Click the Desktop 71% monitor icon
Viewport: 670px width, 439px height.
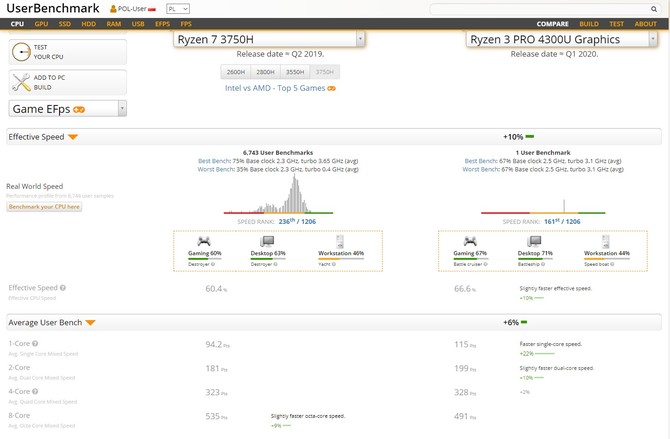[x=534, y=242]
